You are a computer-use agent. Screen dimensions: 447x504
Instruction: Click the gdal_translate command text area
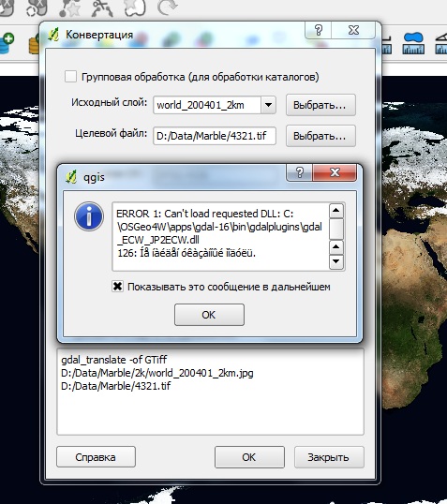pyautogui.click(x=210, y=392)
